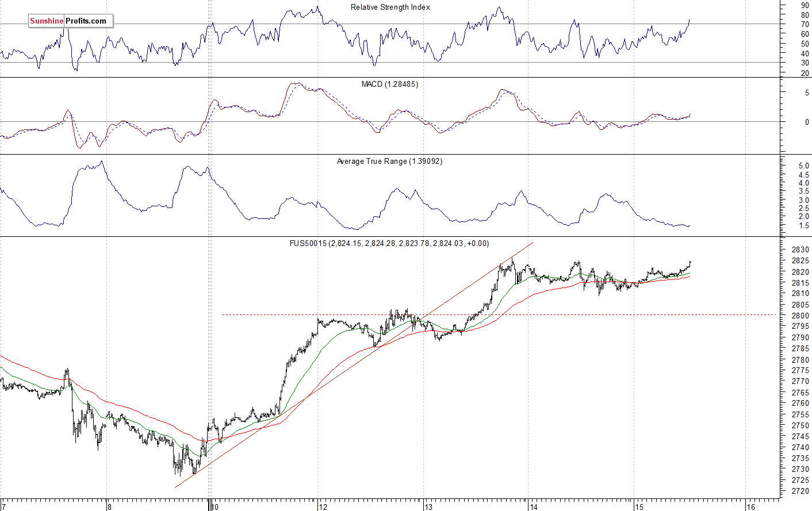Click the 2750 price axis label
812x511 pixels.
[800, 426]
